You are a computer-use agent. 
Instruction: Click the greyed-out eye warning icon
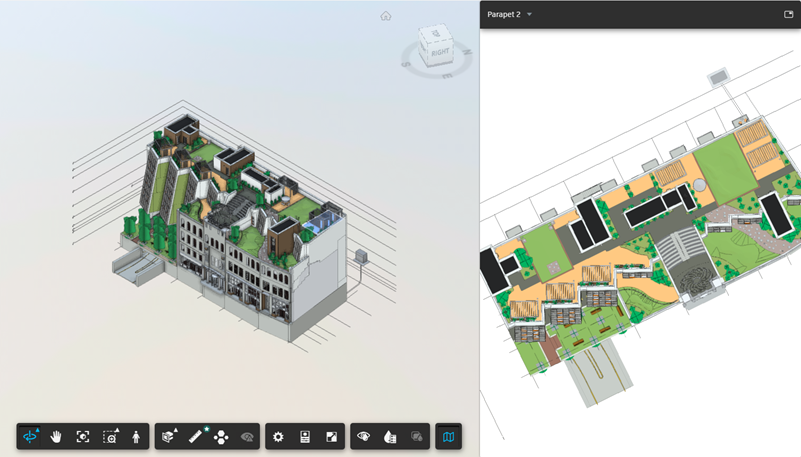point(247,437)
